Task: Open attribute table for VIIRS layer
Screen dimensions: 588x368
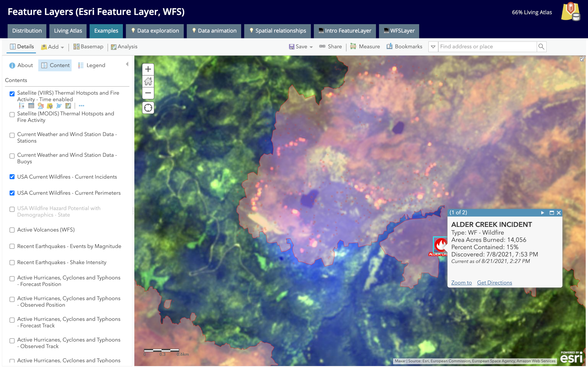Action: (31, 106)
